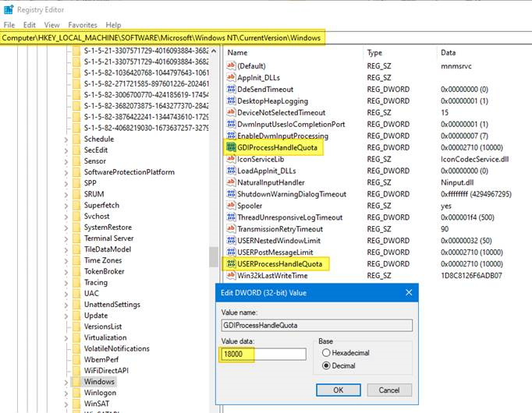Select the Decimal base radio button
Screen dimensions: 532x413
pos(325,365)
